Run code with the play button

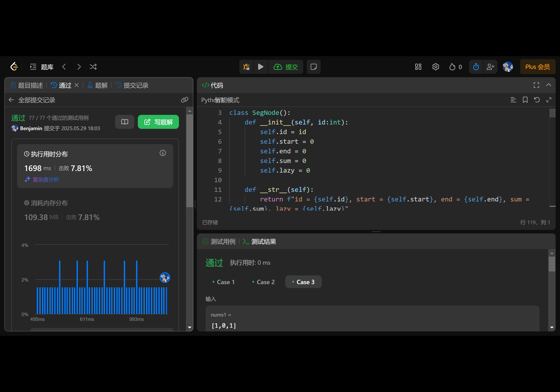[x=261, y=66]
